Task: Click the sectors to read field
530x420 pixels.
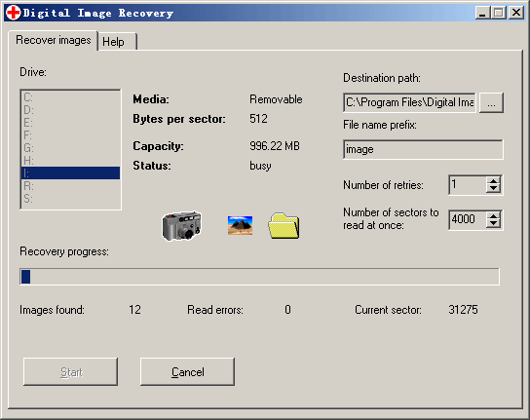Action: (468, 220)
